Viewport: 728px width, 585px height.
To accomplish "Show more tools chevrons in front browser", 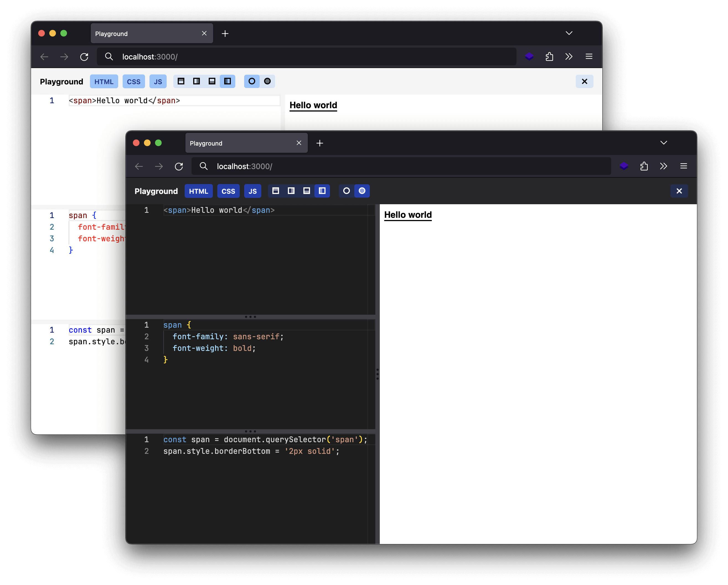I will [x=664, y=166].
